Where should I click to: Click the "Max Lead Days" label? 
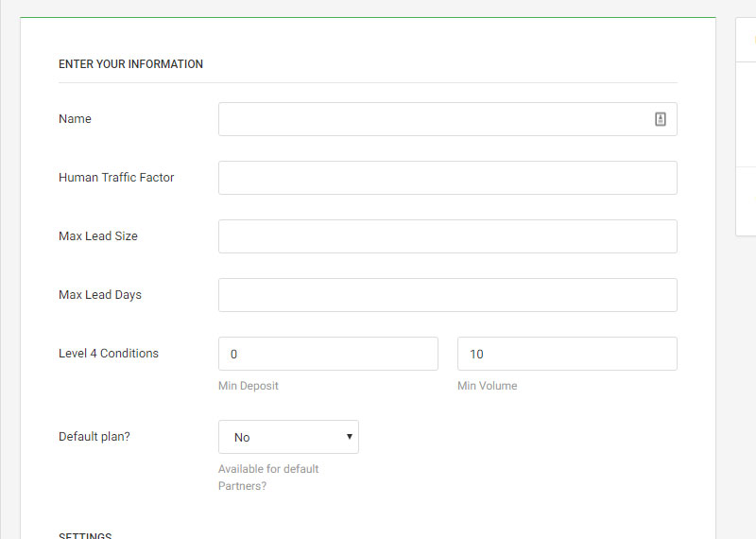[x=100, y=295]
